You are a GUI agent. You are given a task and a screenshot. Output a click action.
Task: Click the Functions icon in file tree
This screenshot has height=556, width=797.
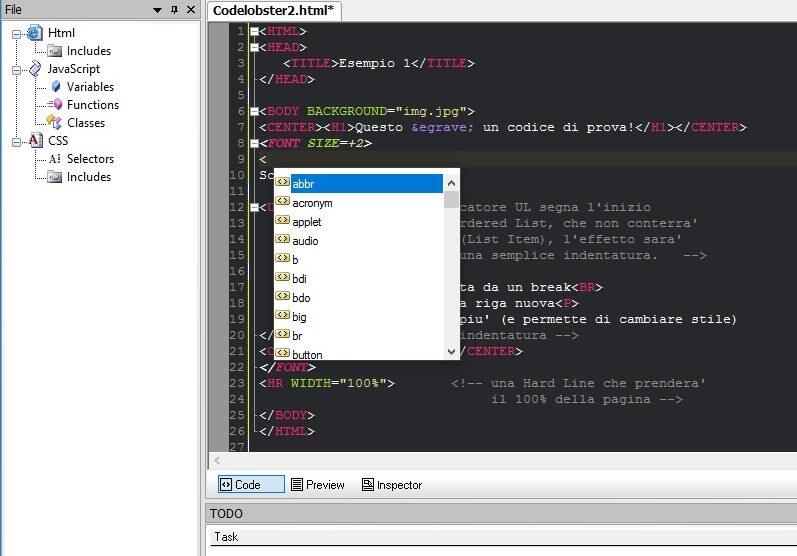point(56,105)
